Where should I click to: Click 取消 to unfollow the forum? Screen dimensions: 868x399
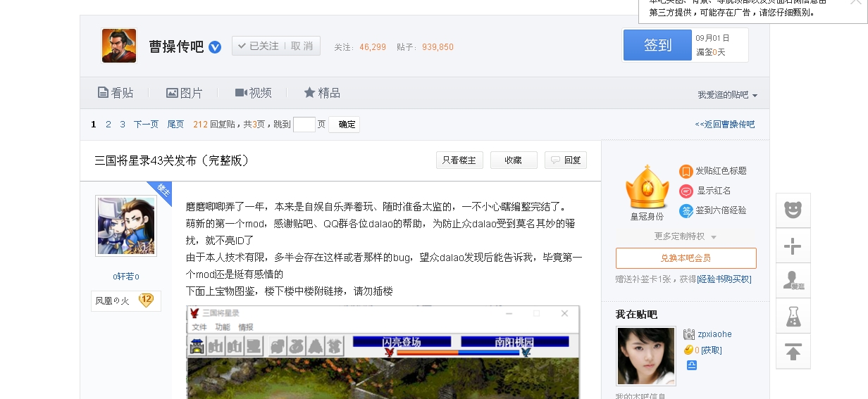(302, 46)
